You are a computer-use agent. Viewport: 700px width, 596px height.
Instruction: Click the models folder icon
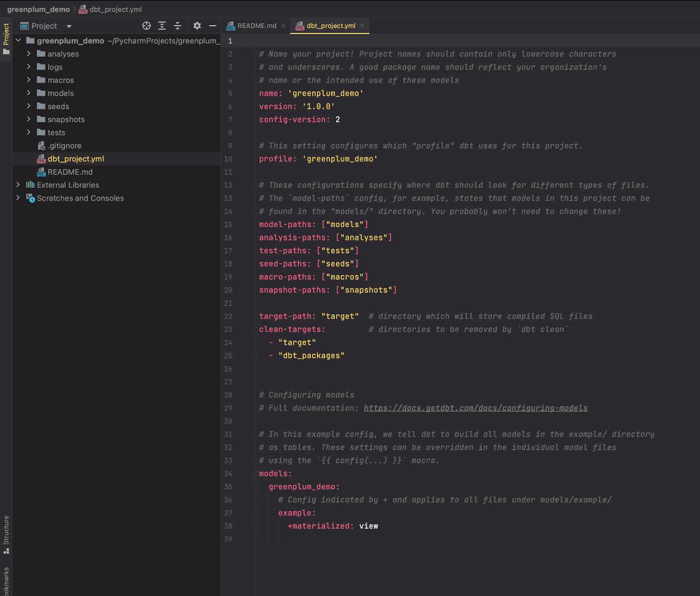(x=41, y=93)
